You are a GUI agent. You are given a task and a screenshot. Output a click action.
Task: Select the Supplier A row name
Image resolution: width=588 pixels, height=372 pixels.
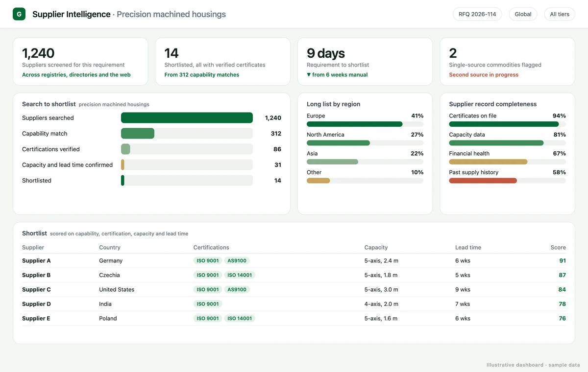coord(36,261)
